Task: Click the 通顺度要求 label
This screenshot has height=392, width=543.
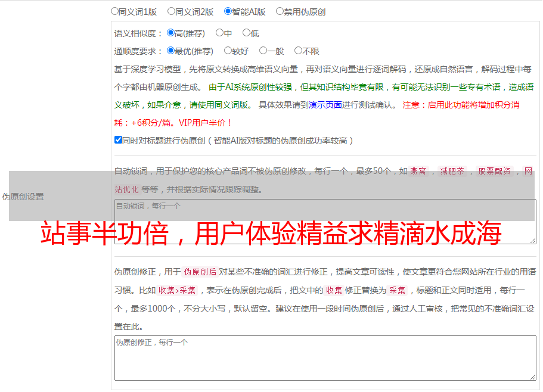Action: coord(138,52)
